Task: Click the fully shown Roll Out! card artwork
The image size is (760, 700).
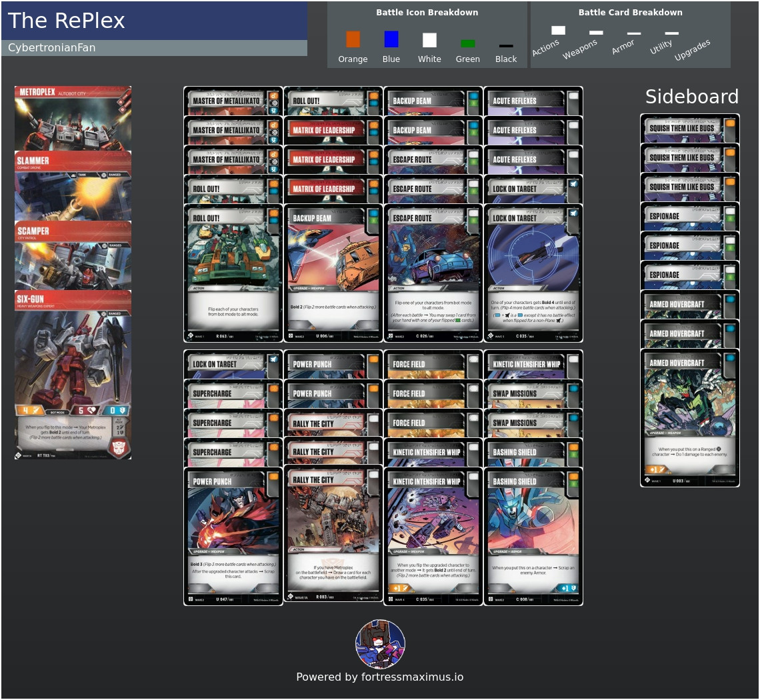Action: 233,255
